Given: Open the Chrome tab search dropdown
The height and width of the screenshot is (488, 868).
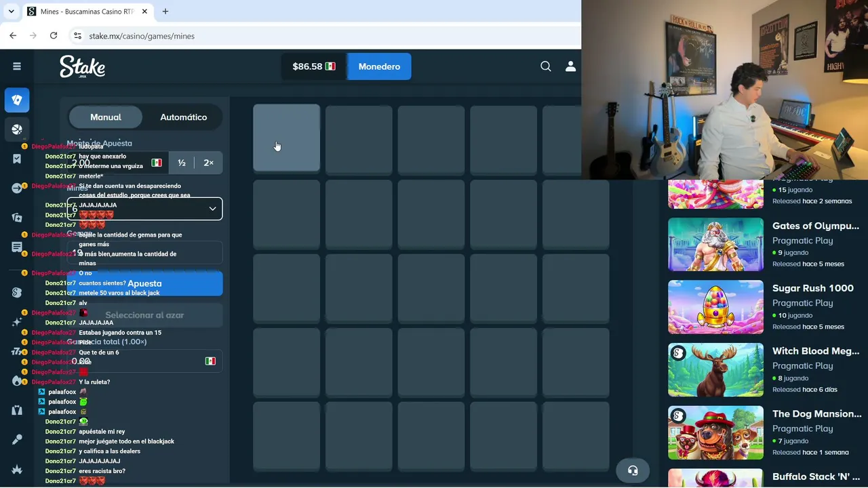Looking at the screenshot, I should tap(11, 12).
